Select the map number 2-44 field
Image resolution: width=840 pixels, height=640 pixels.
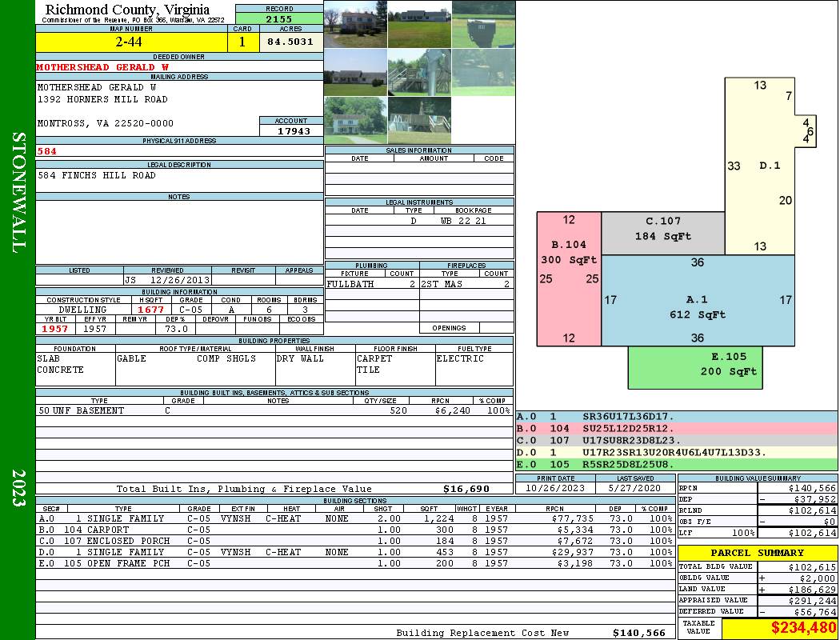click(131, 42)
